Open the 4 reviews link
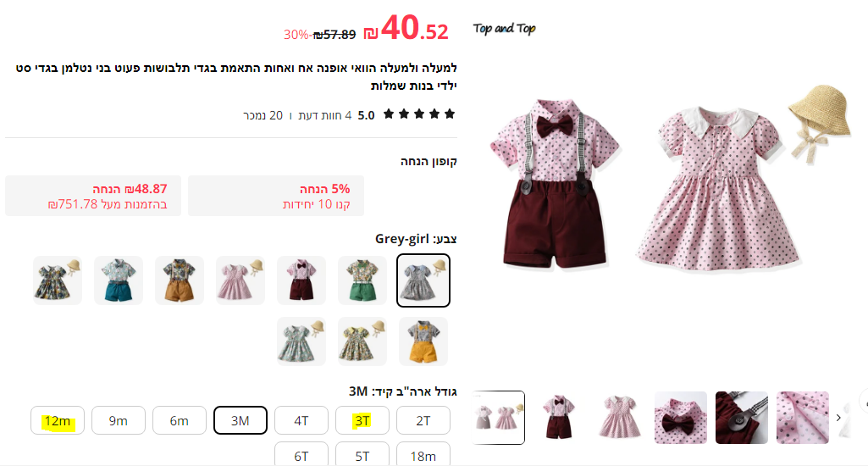Screen dimensions: 868x466 tap(324, 115)
